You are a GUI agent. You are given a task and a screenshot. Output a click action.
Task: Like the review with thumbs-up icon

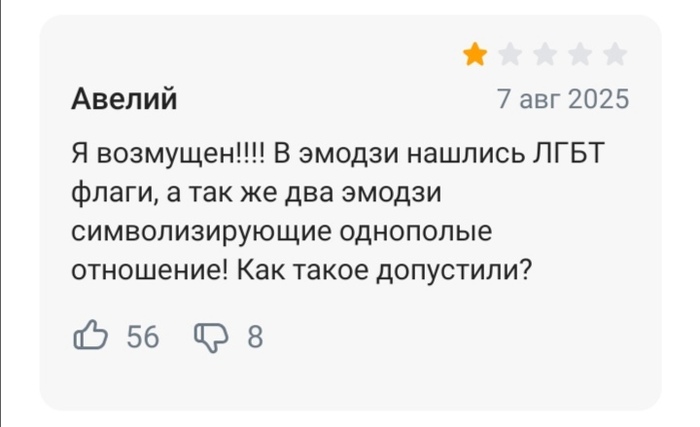tap(90, 337)
